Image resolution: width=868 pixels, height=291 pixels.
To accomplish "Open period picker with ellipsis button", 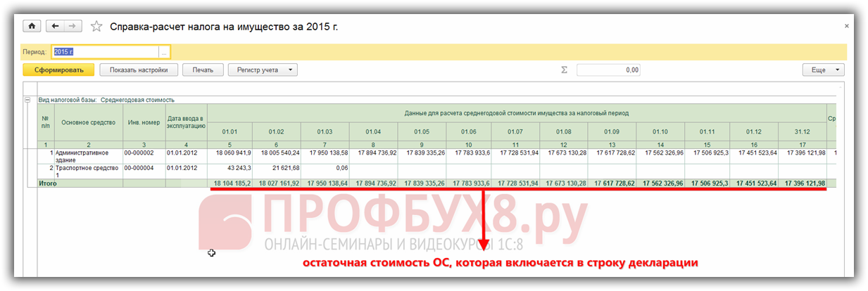I will (x=164, y=52).
